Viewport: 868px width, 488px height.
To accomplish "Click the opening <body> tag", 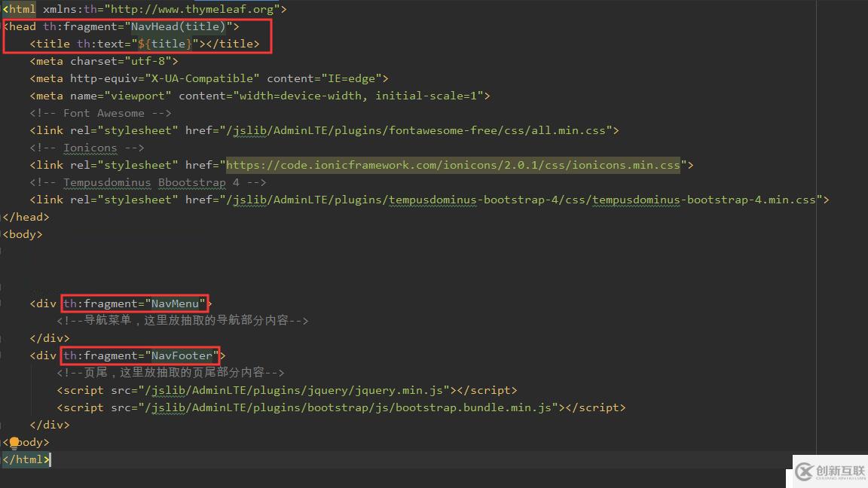I will pos(22,234).
